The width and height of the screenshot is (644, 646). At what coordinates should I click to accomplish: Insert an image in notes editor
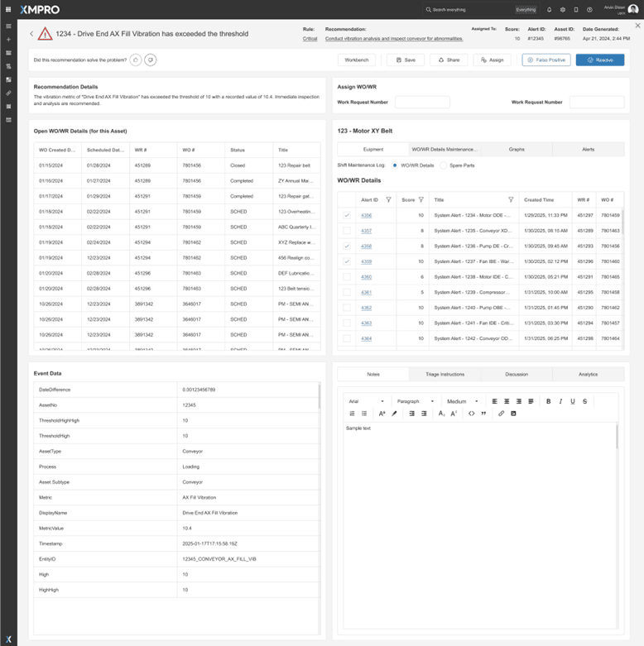pos(513,414)
